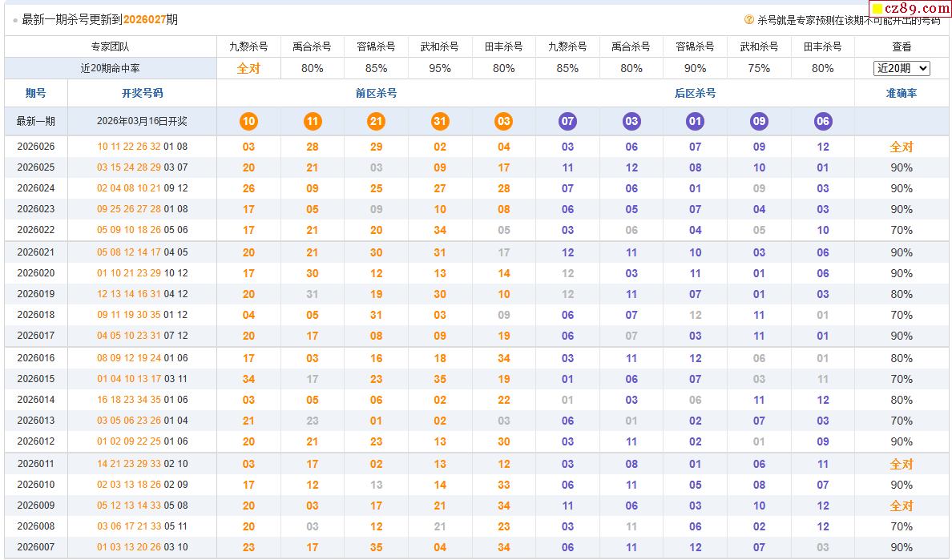Click the 开奖号码 column header
The height and width of the screenshot is (560, 952).
tap(142, 94)
